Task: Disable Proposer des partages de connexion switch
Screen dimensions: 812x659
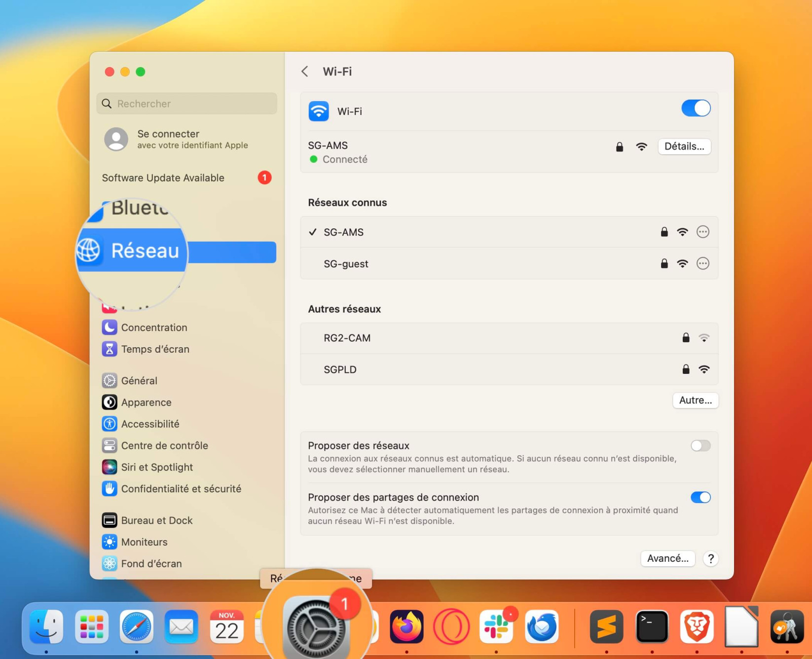Action: pyautogui.click(x=700, y=497)
